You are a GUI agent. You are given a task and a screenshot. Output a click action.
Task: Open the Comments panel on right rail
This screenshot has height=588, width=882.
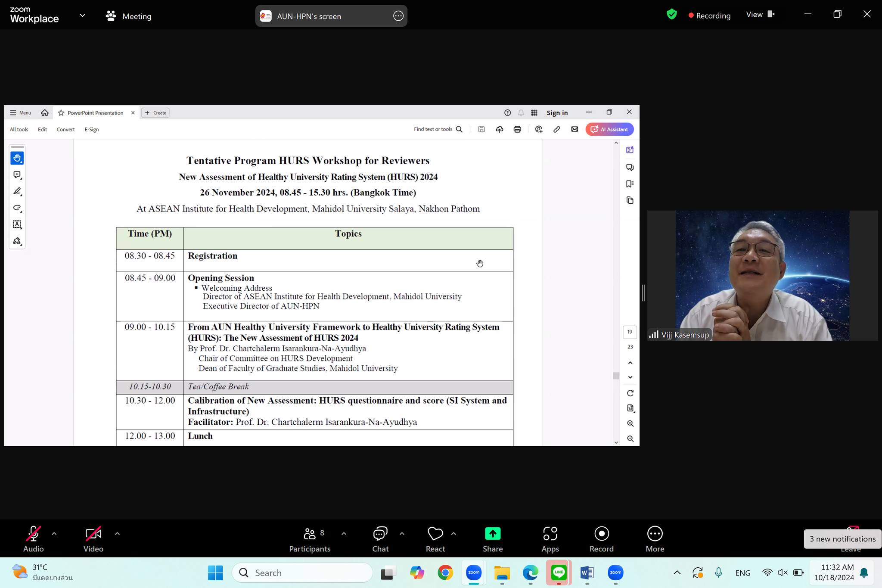coord(630,167)
